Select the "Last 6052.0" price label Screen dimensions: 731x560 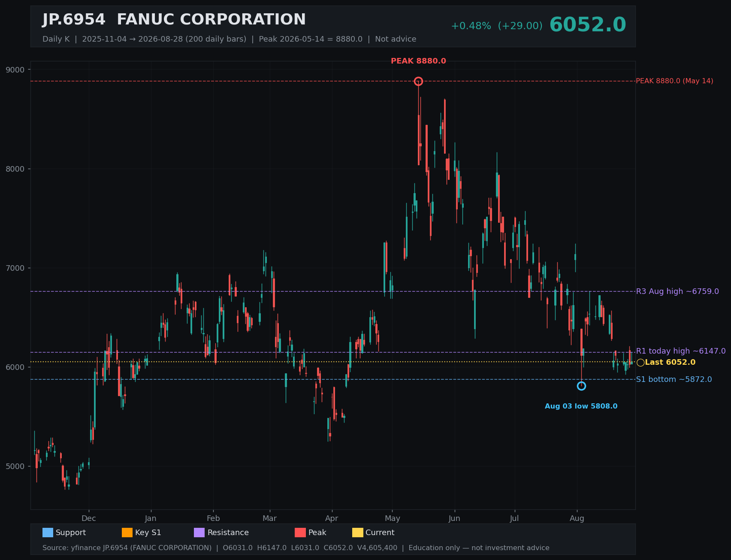[670, 362]
